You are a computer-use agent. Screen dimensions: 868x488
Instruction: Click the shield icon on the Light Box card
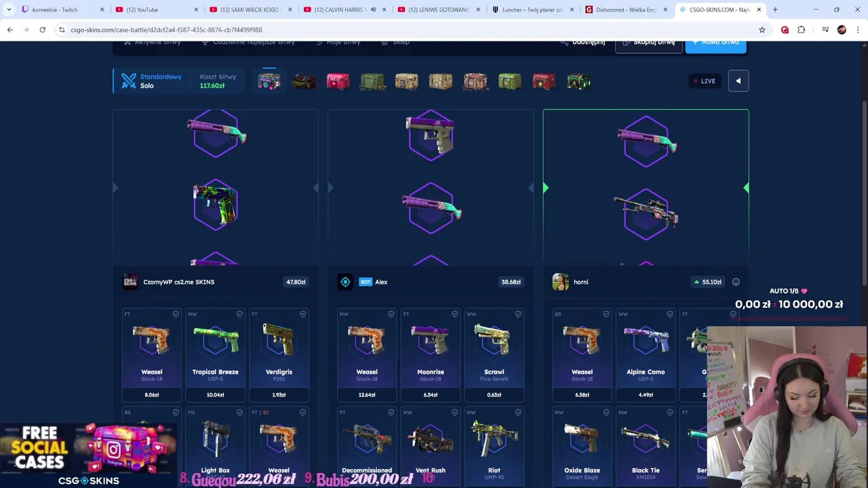[x=239, y=412]
